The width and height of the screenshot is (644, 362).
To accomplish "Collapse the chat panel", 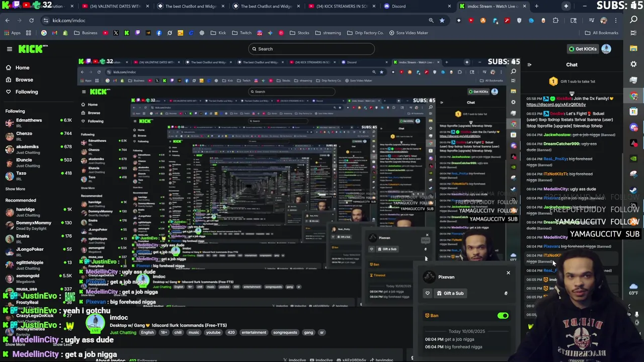I will click(529, 64).
